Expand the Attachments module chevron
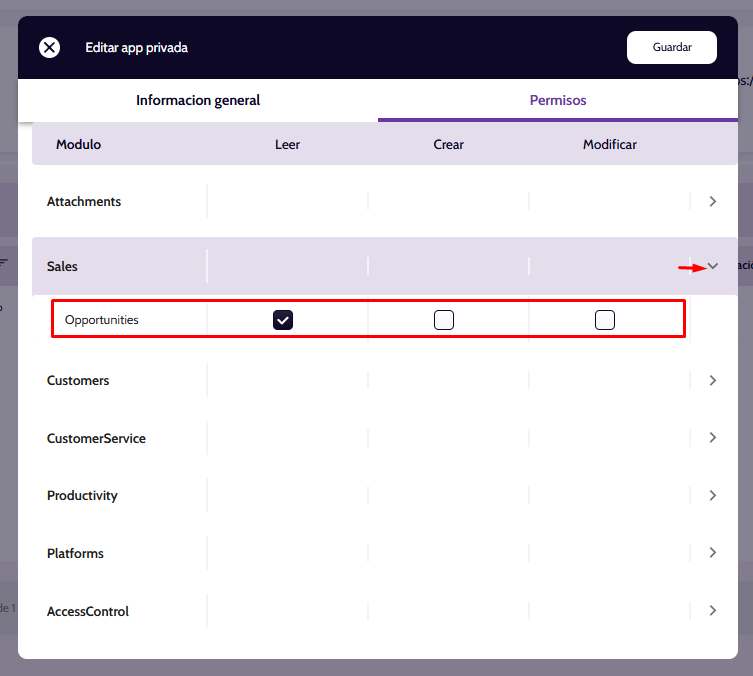753x676 pixels. click(x=712, y=201)
